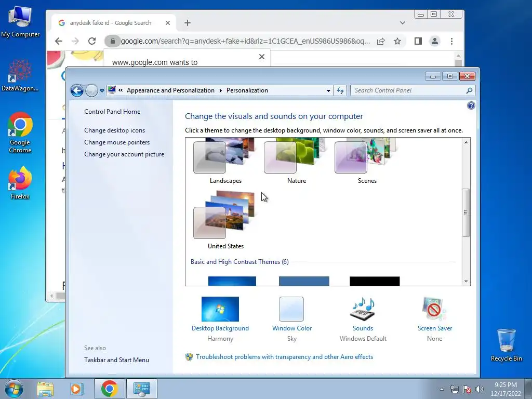Viewport: 532px width, 399px height.
Task: Click the Desktop Background link text
Action: 220,328
